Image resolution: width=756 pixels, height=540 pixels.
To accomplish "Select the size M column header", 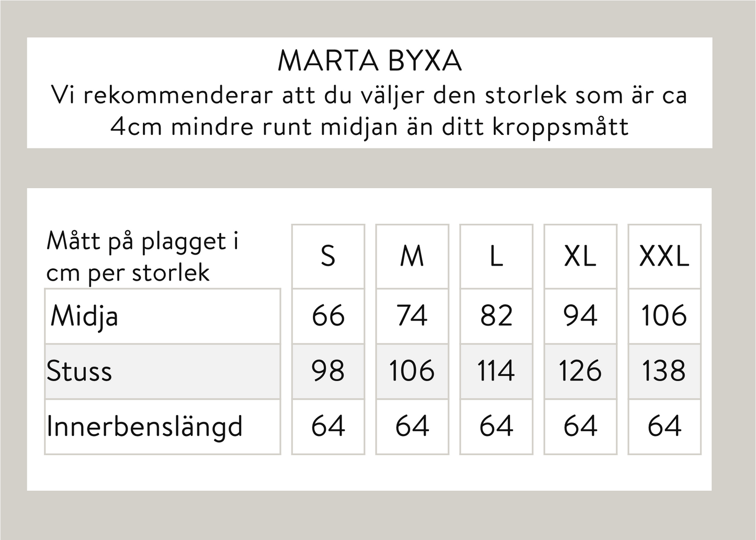I will coord(412,256).
